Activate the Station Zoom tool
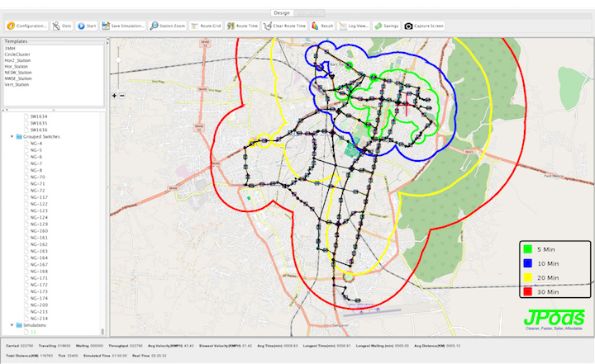595x364 pixels. pos(168,26)
